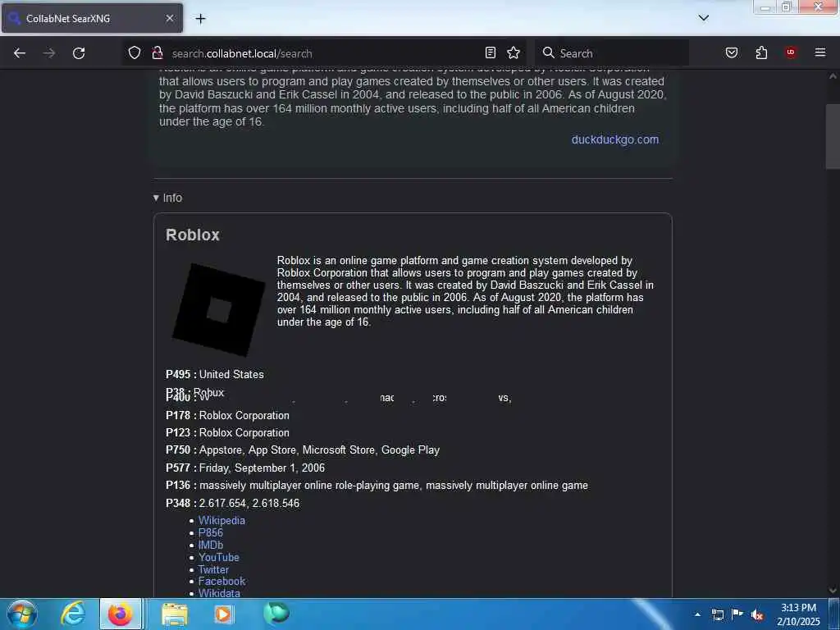Viewport: 840px width, 630px height.
Task: Collapse the Info section
Action: 167,198
